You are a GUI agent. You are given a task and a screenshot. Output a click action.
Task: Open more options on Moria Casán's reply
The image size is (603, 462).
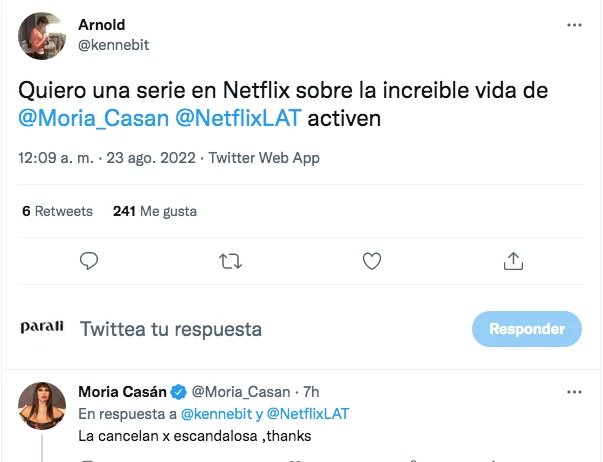pos(574,392)
